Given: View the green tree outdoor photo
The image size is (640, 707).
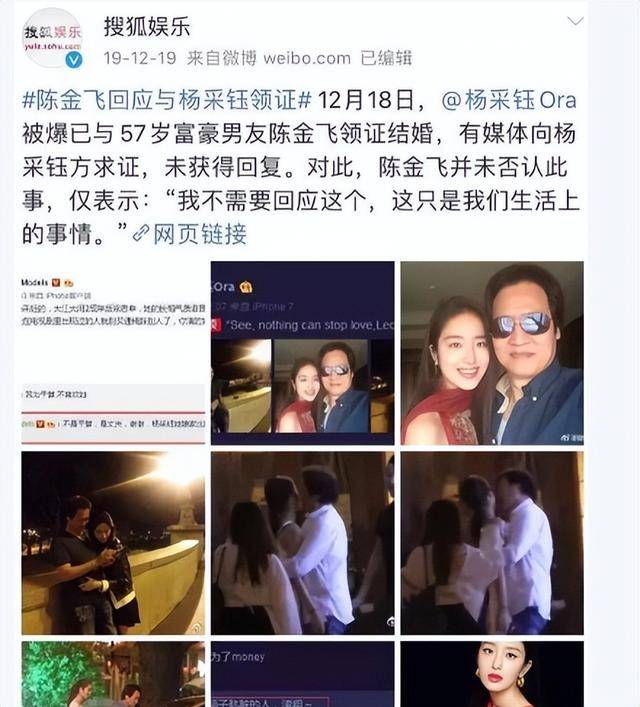Looking at the screenshot, I should [113, 674].
